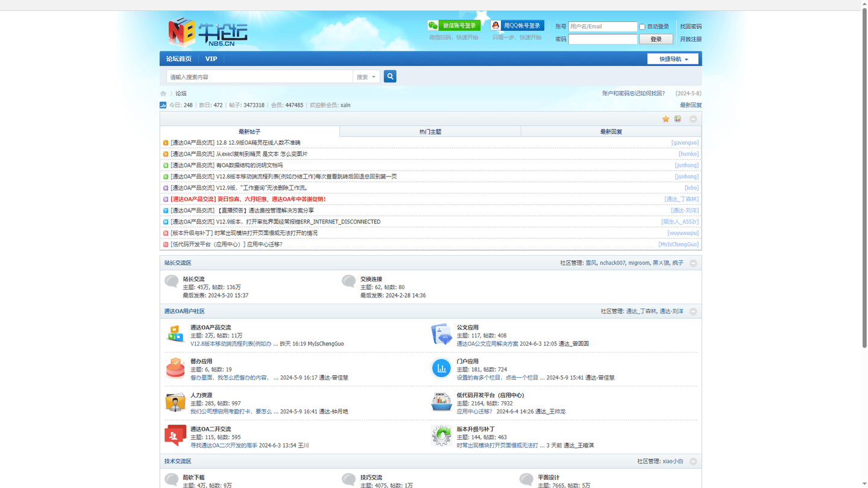Click the forum search input box
This screenshot has height=488, width=868.
click(x=260, y=77)
